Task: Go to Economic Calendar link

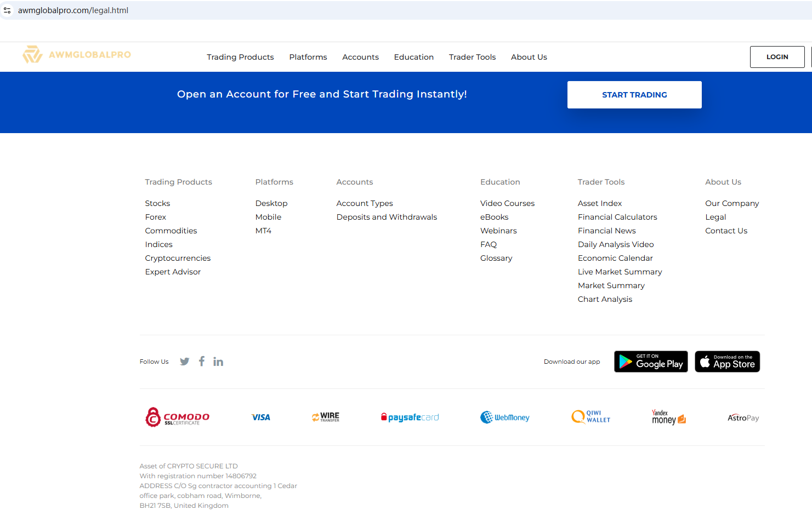Action: [615, 258]
